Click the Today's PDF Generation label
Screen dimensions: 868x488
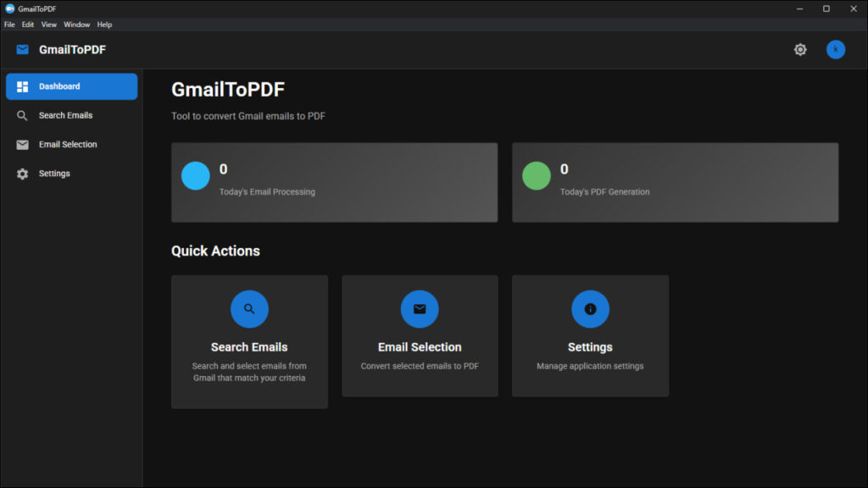click(x=605, y=192)
